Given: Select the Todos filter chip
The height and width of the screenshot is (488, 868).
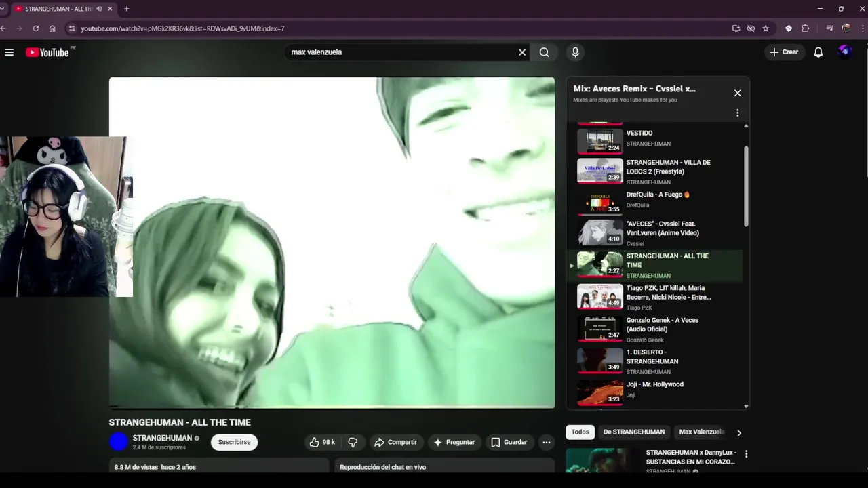Looking at the screenshot, I should (x=580, y=432).
